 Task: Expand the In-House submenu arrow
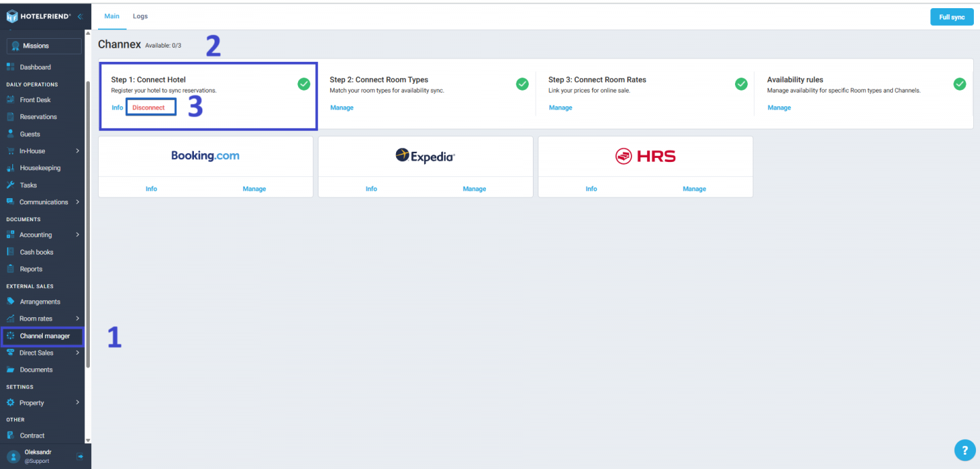tap(77, 150)
